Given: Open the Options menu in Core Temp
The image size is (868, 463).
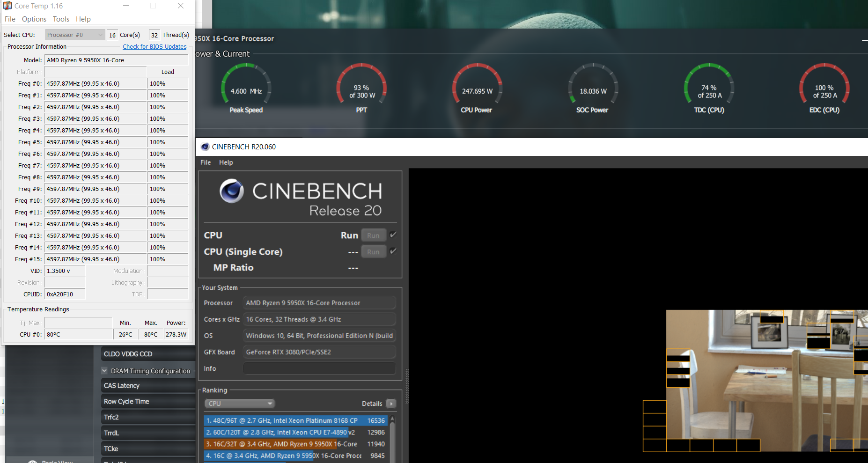Looking at the screenshot, I should [x=34, y=19].
